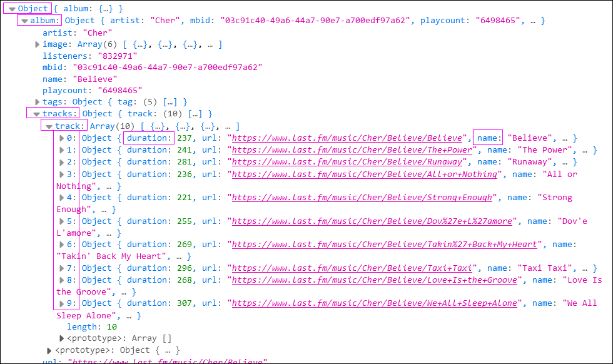Viewport: 613px width, 364px height.
Task: Expand the Array prototype arrow
Action: (x=61, y=338)
